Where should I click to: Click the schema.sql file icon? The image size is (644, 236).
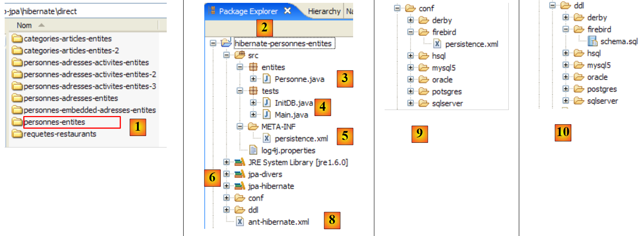(592, 41)
